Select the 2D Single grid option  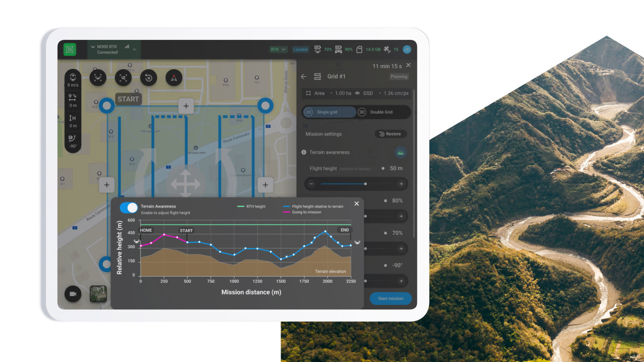coord(329,112)
